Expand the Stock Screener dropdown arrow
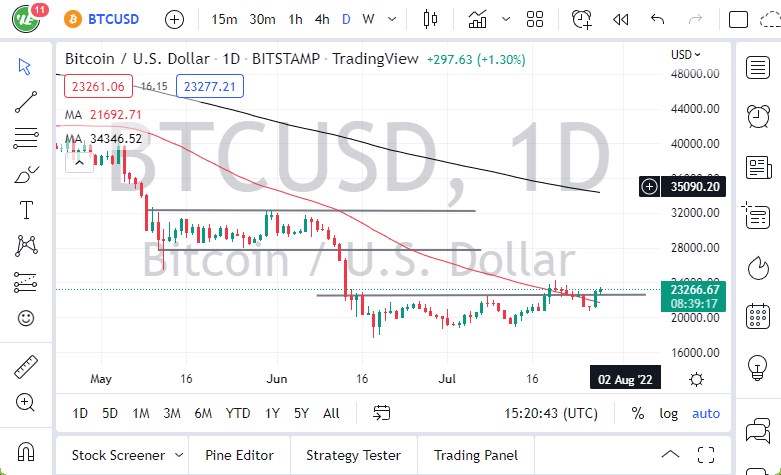Screen dimensions: 781x475 [x=177, y=455]
